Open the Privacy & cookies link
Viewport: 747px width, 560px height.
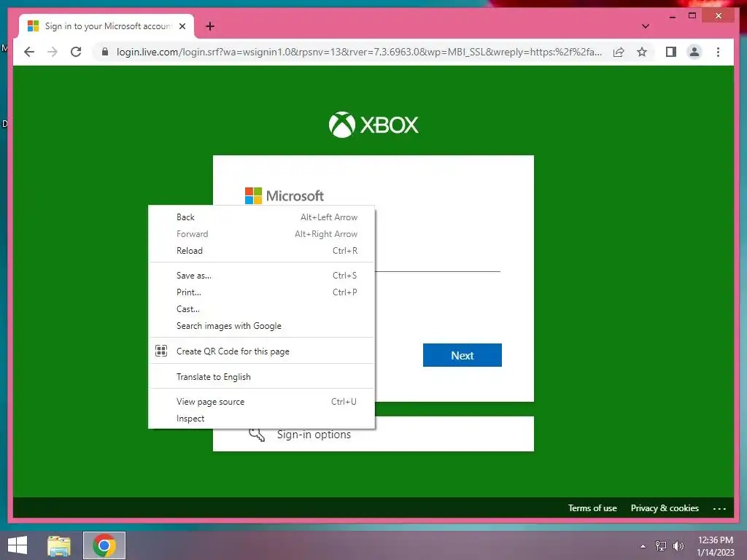[665, 508]
